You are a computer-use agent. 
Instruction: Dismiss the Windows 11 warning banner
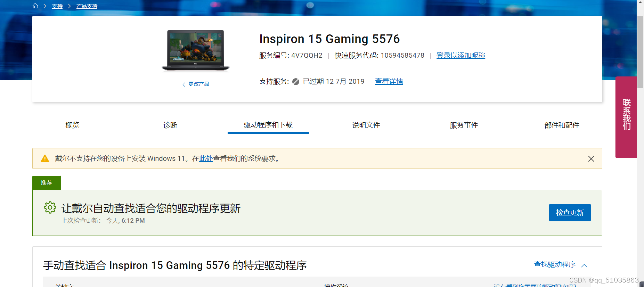[x=591, y=159]
